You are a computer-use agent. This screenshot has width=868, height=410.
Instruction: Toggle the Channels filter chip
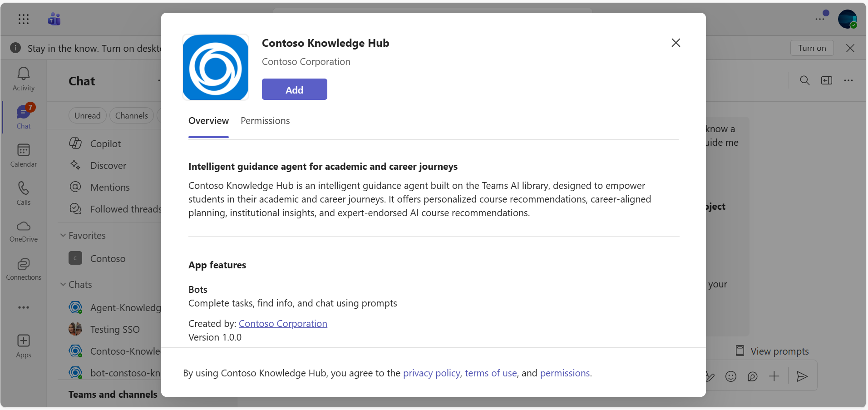132,116
